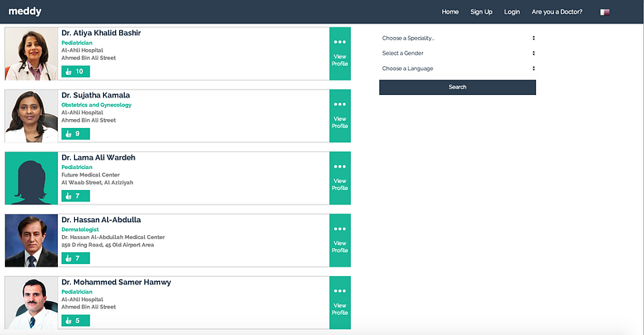Expand the Select a Gender dropdown
Viewport: 644px width, 335px height.
(457, 53)
